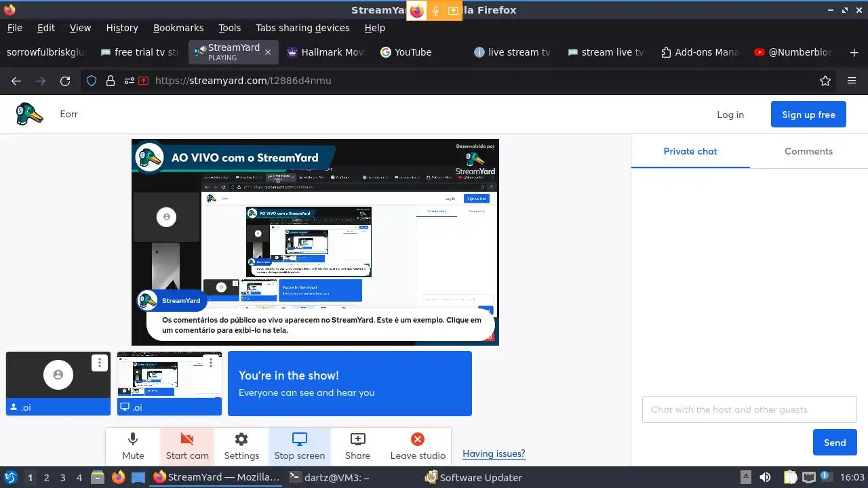This screenshot has height=488, width=868.
Task: Switch to the Comments tab
Action: coord(808,151)
